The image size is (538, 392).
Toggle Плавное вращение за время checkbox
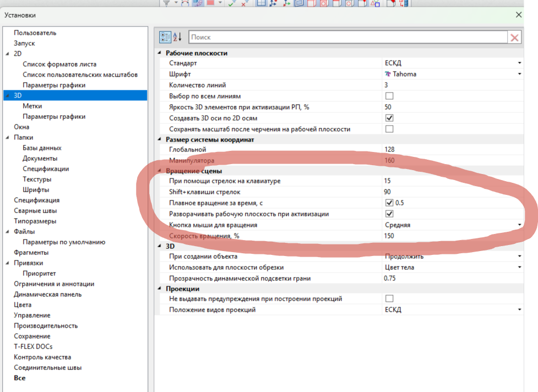pos(389,203)
